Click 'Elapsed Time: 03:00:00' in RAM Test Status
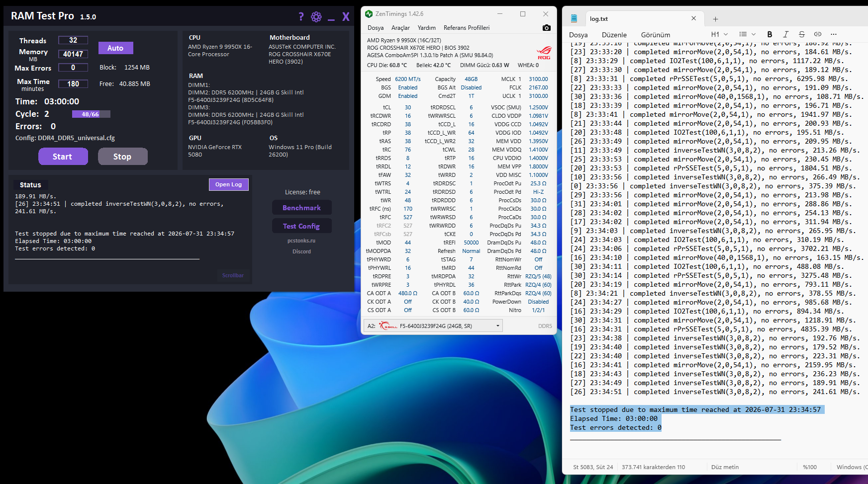Viewport: 868px width, 484px height. tap(53, 241)
